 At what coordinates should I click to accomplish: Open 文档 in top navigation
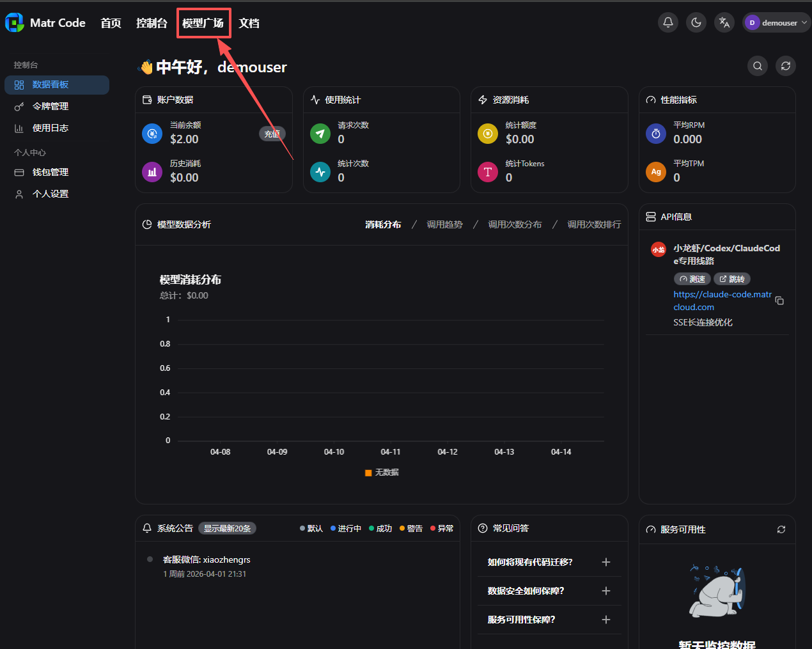coord(249,23)
